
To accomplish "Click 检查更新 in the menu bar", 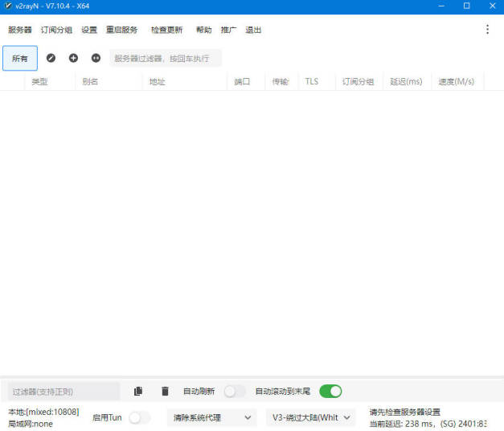I will click(166, 30).
